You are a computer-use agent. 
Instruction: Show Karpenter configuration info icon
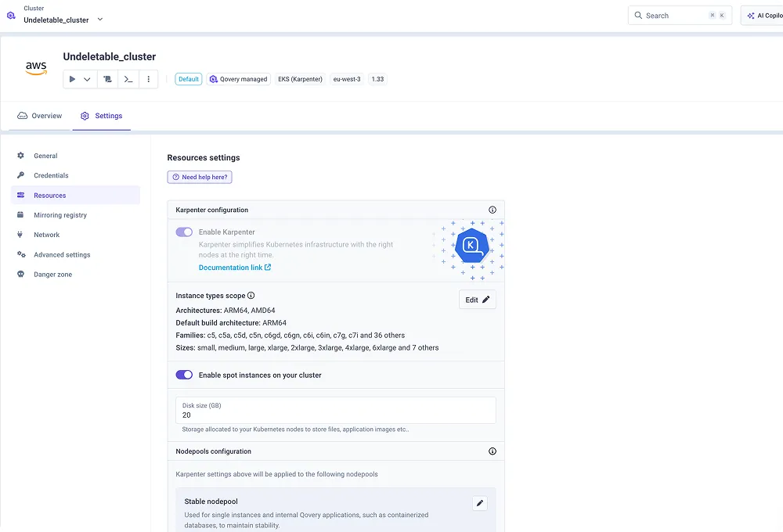tap(493, 210)
